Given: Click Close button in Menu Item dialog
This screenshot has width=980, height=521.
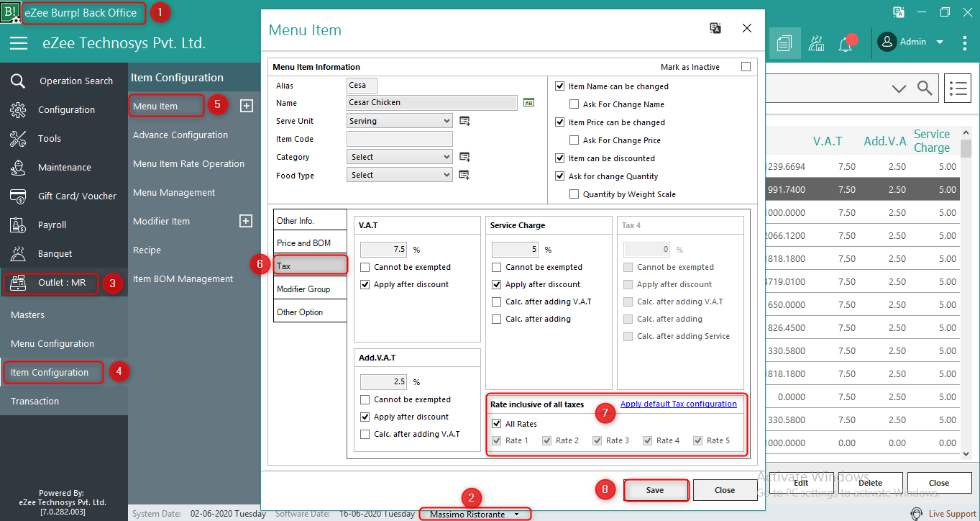Looking at the screenshot, I should 725,490.
